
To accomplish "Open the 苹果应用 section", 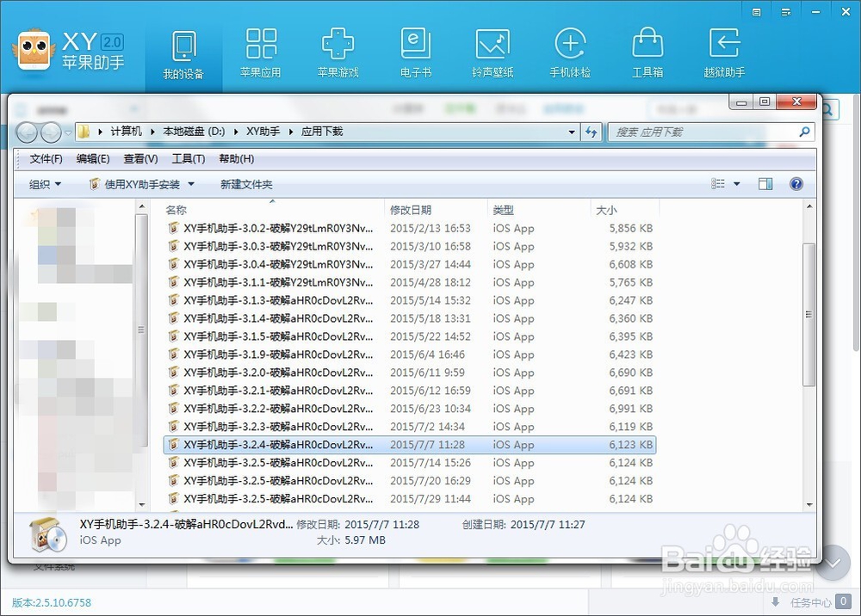I will tap(261, 53).
